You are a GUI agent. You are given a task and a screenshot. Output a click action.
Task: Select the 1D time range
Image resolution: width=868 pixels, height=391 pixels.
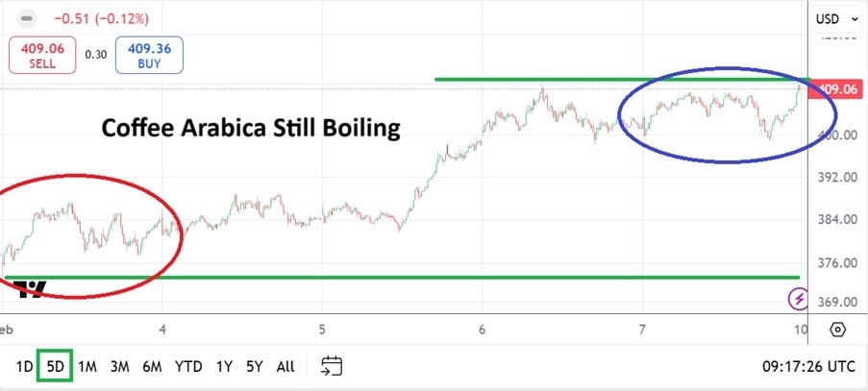pos(25,366)
